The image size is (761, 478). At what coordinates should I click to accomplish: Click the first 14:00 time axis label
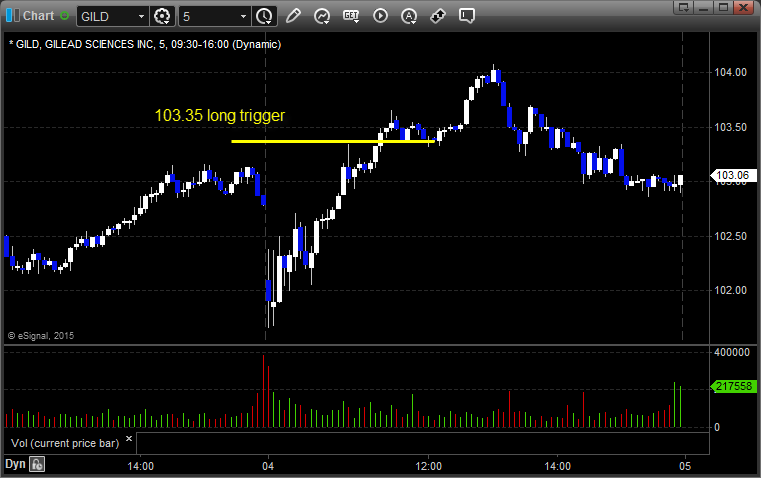(x=141, y=466)
